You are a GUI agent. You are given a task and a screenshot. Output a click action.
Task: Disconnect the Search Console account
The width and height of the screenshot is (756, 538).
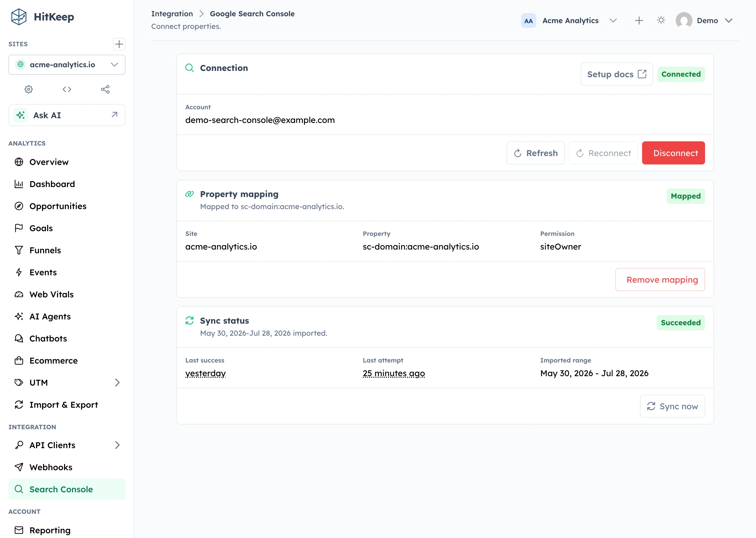[673, 153]
